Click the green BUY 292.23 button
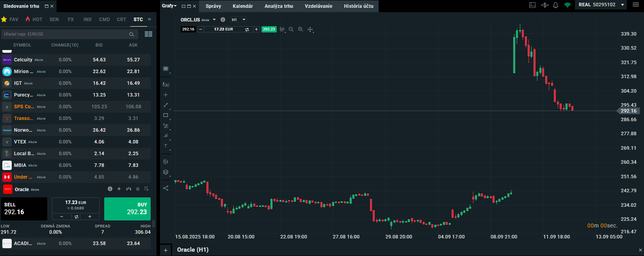 [x=127, y=209]
